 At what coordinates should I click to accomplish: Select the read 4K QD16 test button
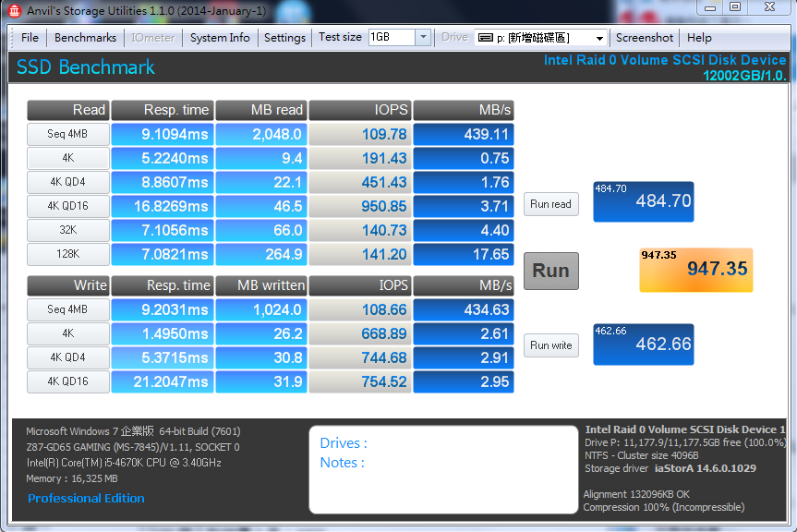68,206
